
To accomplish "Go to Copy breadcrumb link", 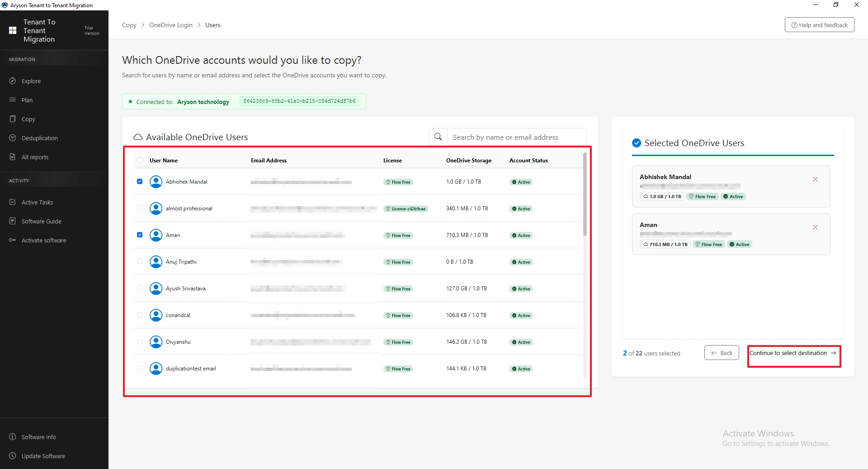I will 129,25.
